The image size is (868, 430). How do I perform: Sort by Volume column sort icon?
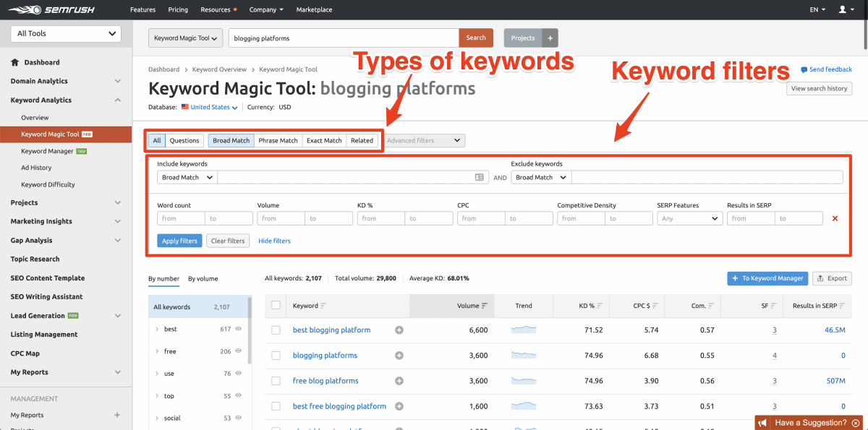click(484, 306)
